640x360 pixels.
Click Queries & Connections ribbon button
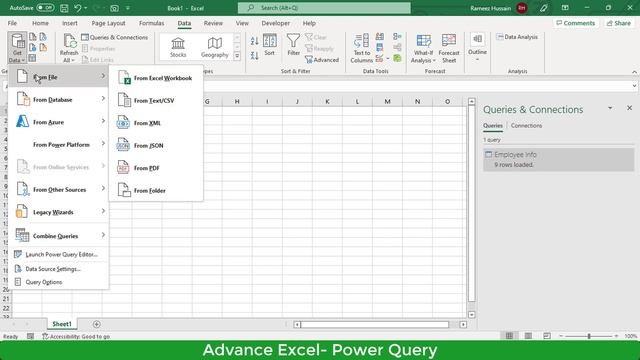point(115,37)
